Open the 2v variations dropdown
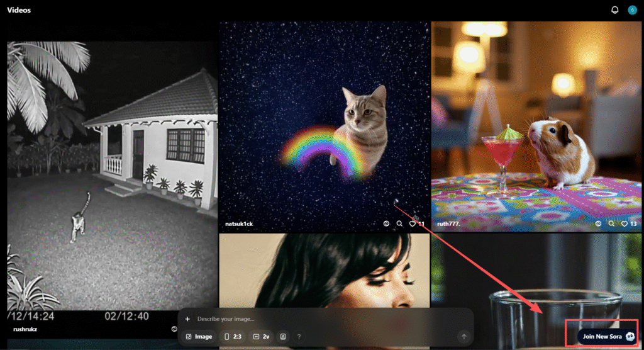 [x=261, y=337]
